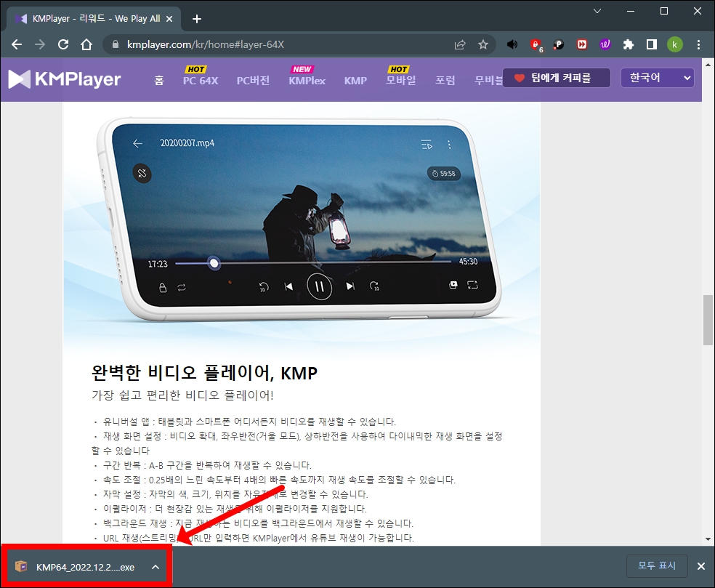Toggle the bookmark star for this page
This screenshot has height=588, width=715.
483,44
